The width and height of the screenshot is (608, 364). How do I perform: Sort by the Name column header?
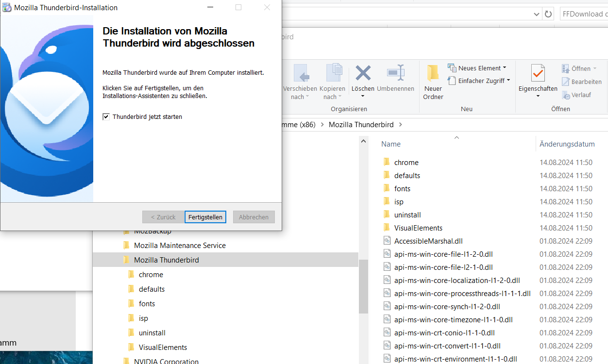391,144
